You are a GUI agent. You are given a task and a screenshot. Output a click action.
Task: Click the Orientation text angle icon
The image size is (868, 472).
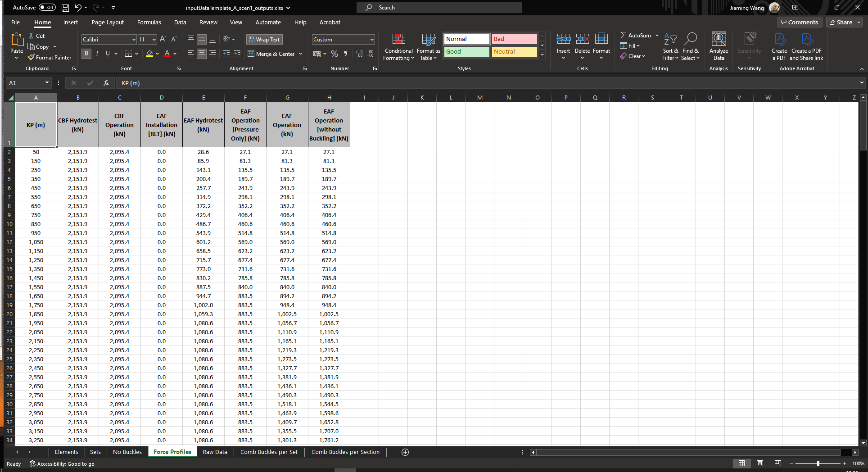pos(227,39)
